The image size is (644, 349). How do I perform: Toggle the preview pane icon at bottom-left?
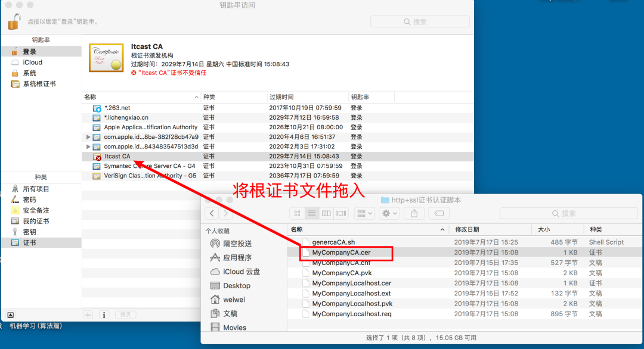[11, 314]
